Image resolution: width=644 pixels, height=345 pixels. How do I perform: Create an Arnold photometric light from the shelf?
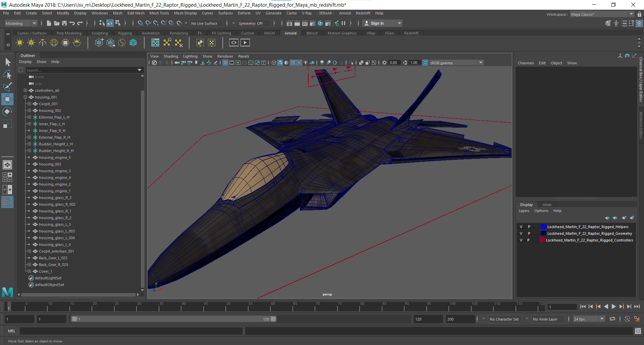tap(43, 43)
